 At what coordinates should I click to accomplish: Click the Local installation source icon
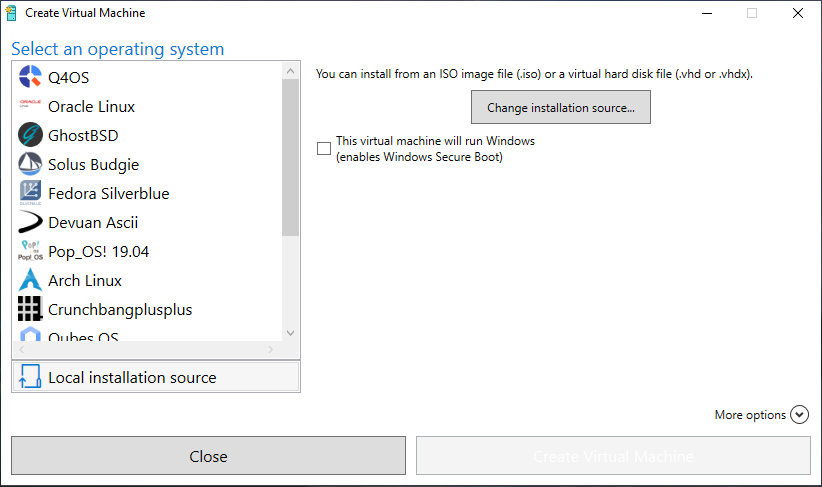pos(30,376)
